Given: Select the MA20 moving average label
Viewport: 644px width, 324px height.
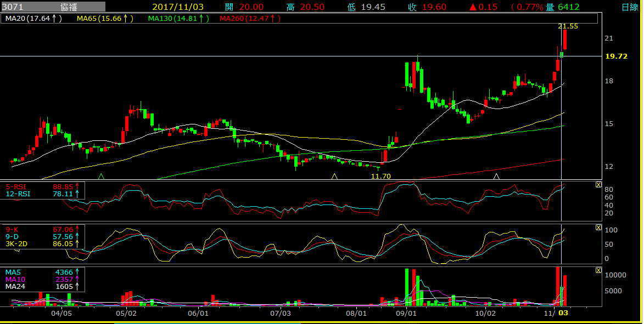Looking at the screenshot, I should [x=33, y=19].
